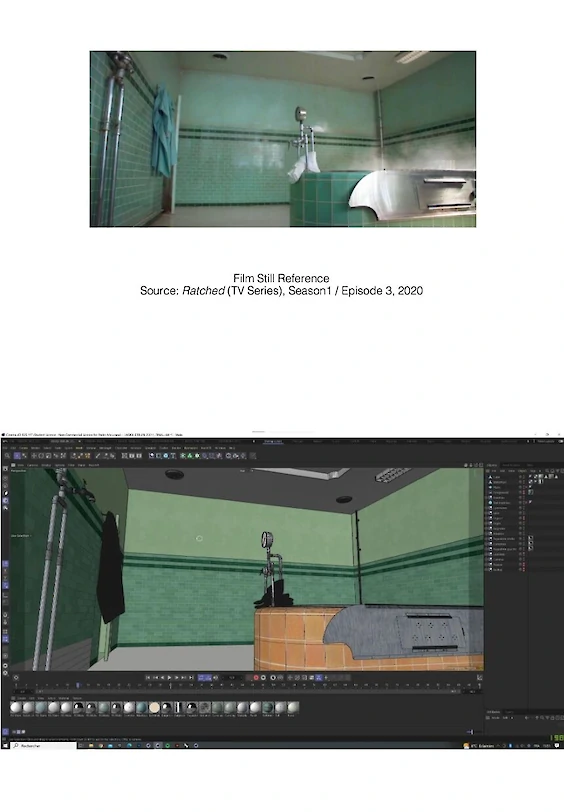Toggle active view maximize icon in viewport
Viewport: 564px width, 812px height.
click(x=481, y=465)
